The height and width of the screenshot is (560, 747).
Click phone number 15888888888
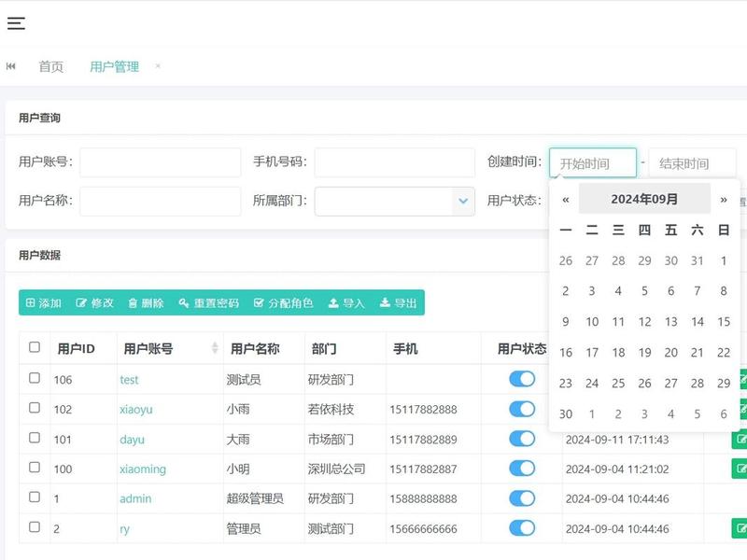pos(424,498)
